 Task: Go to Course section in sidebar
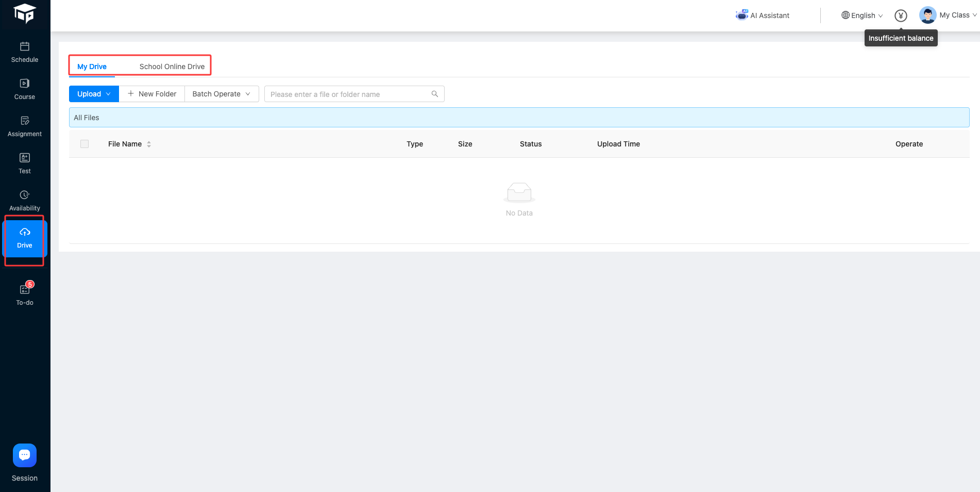click(x=25, y=89)
